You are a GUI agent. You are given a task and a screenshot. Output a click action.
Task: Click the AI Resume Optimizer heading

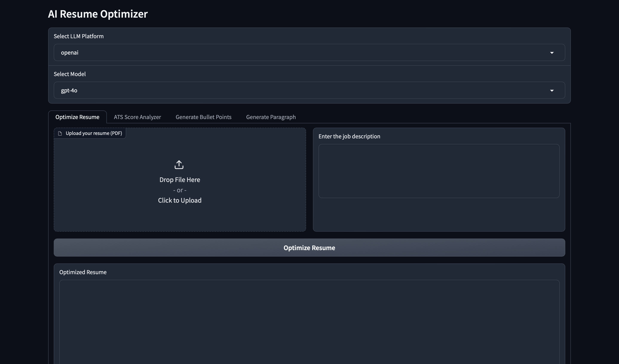click(98, 14)
